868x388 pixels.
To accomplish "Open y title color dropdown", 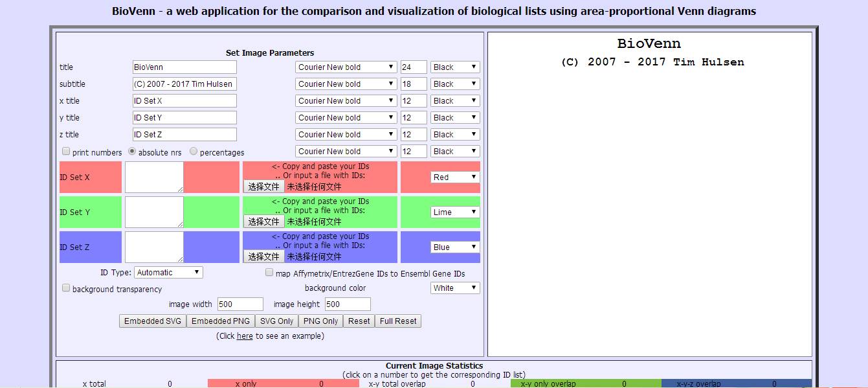I will coord(455,117).
